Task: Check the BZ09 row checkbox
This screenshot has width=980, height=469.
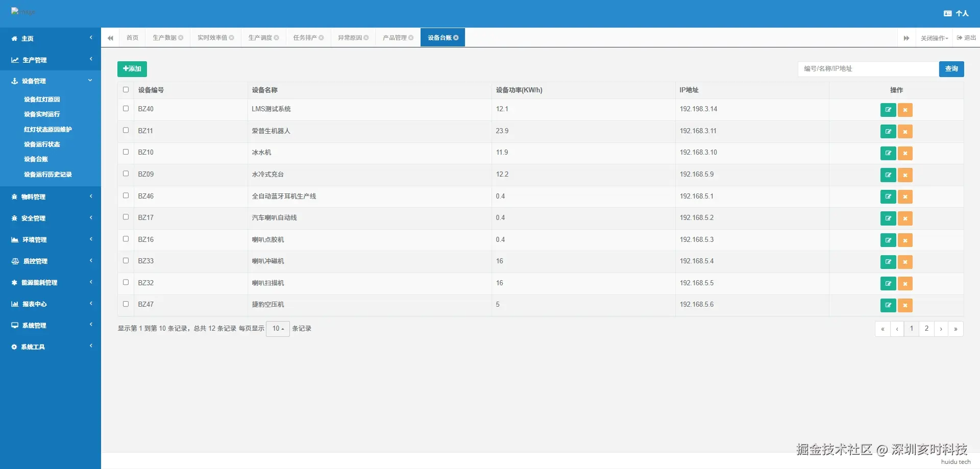Action: coord(126,174)
